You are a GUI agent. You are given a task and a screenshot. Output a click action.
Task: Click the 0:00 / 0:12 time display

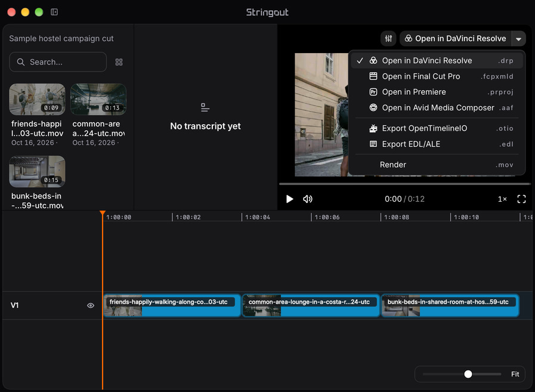(x=404, y=199)
